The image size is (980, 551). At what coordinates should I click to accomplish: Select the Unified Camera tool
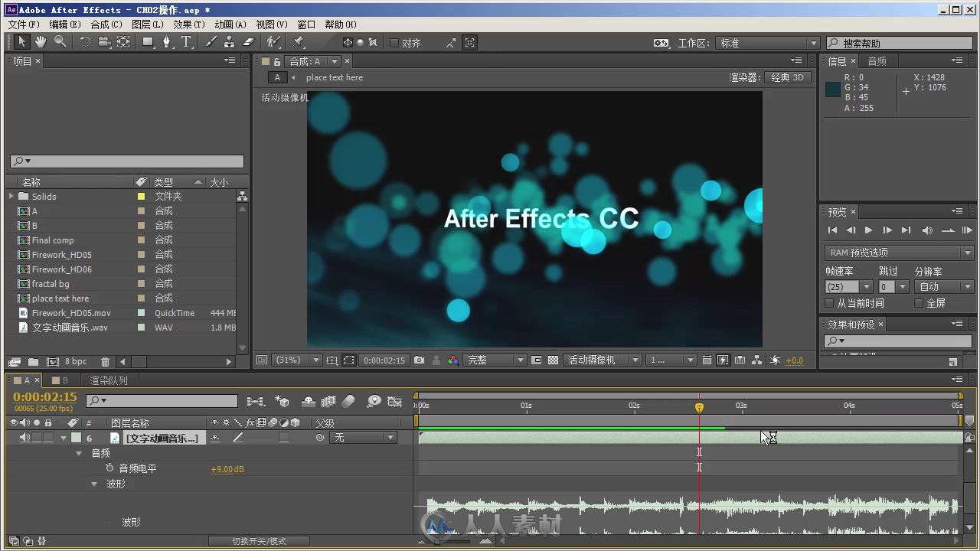tap(104, 42)
